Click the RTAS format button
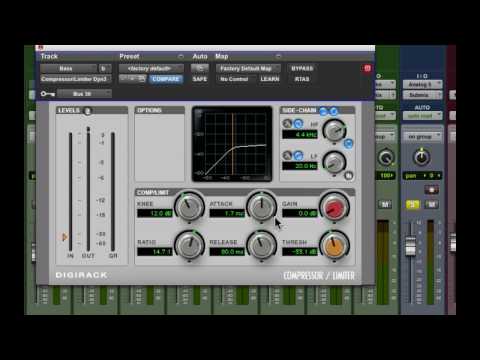Screen dimensions: 480x360 click(x=302, y=79)
